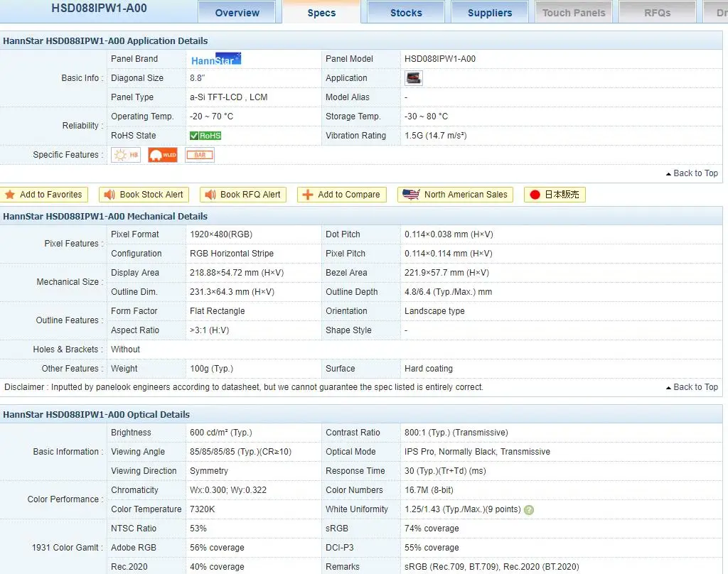The height and width of the screenshot is (574, 728).
Task: Click the 8.8" diagonal size value
Action: point(198,78)
